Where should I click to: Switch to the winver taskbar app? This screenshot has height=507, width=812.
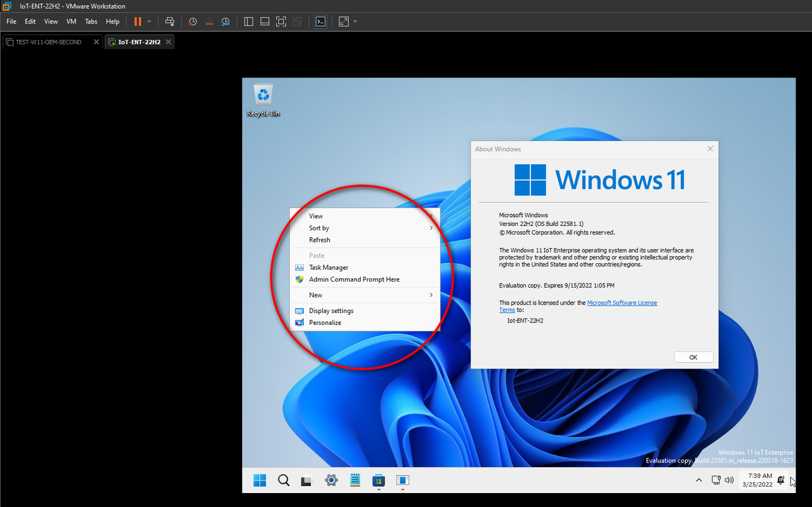pyautogui.click(x=403, y=480)
